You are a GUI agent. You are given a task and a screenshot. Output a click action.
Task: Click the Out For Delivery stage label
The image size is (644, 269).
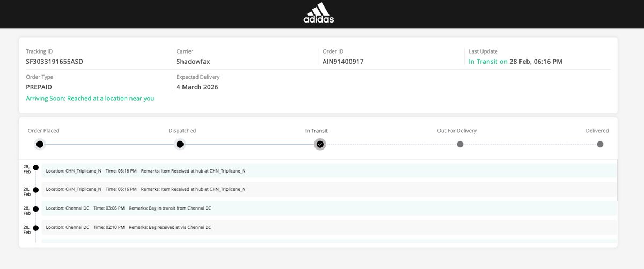click(x=457, y=131)
